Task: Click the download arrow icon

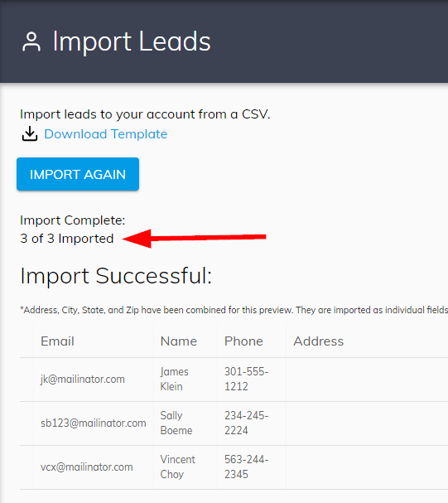Action: pos(30,133)
